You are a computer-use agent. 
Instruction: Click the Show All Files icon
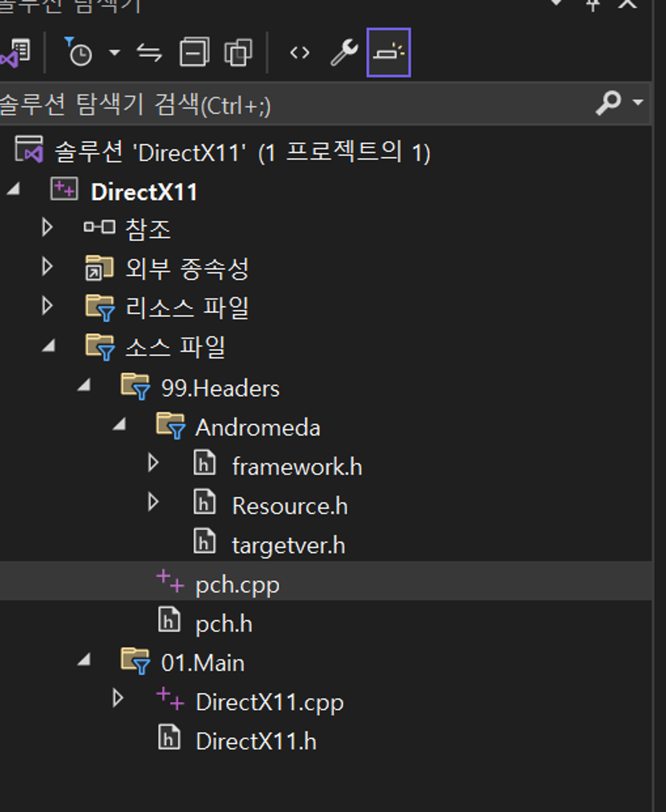[238, 53]
